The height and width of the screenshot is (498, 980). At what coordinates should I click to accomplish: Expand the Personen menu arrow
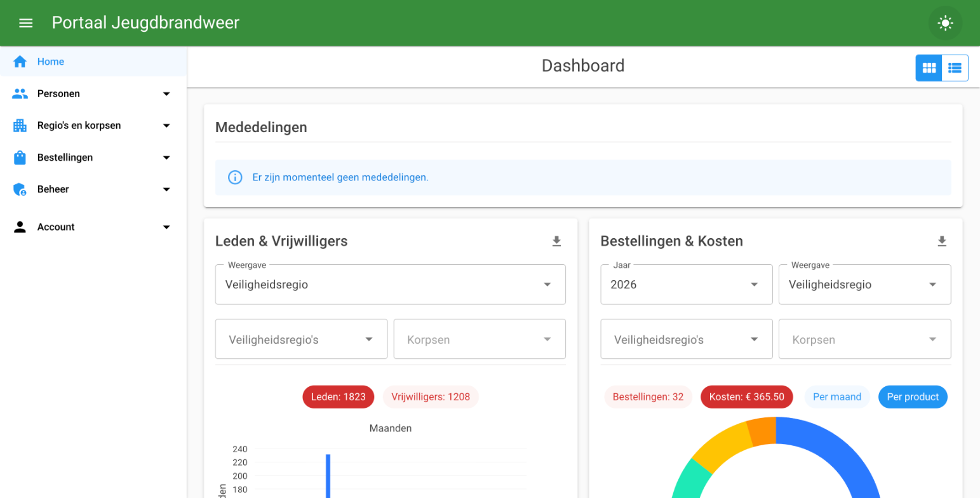[166, 93]
